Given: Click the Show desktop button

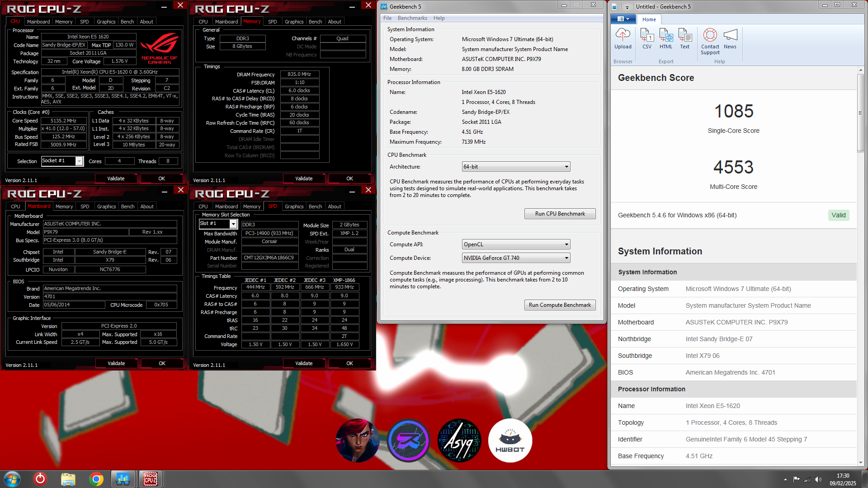Looking at the screenshot, I should point(864,479).
